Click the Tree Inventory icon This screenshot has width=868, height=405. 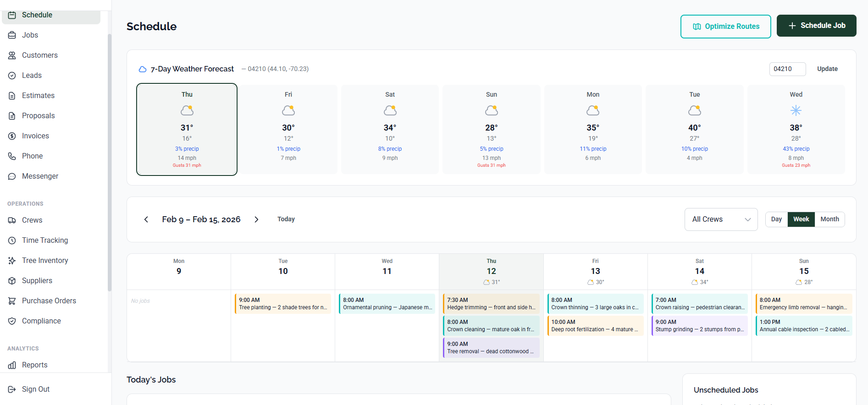pyautogui.click(x=12, y=261)
